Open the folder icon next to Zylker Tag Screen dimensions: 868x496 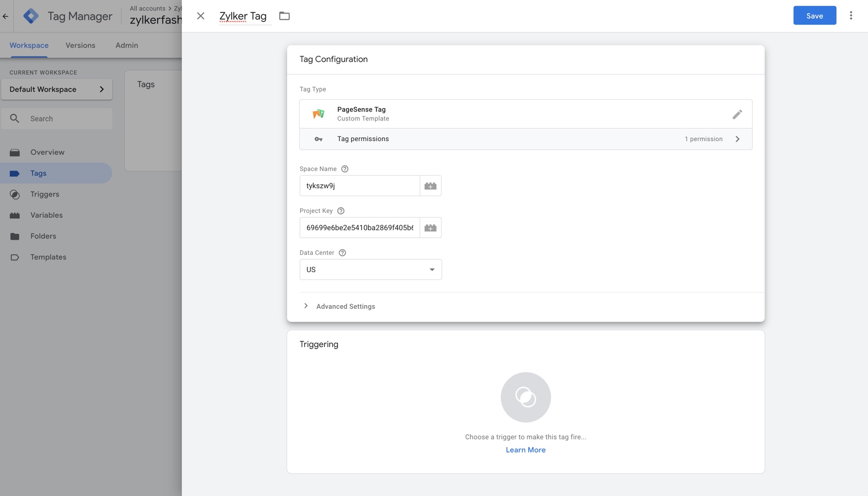pos(284,16)
